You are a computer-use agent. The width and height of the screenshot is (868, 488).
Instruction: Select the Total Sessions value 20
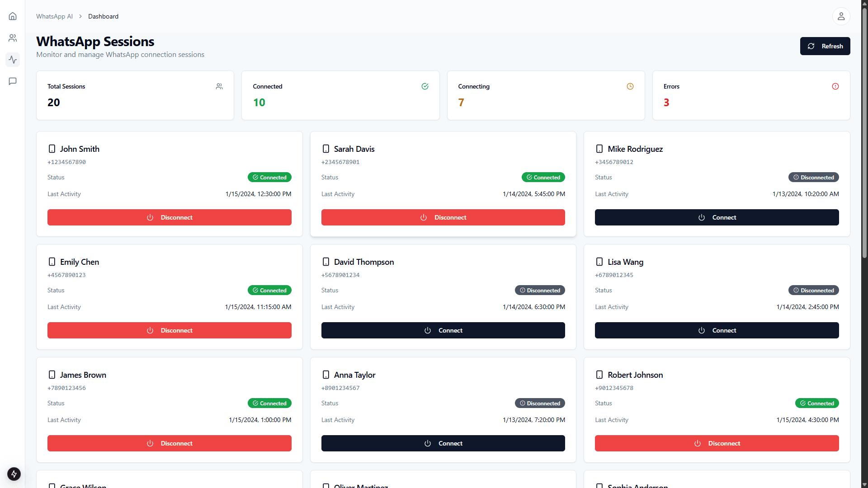(x=54, y=103)
